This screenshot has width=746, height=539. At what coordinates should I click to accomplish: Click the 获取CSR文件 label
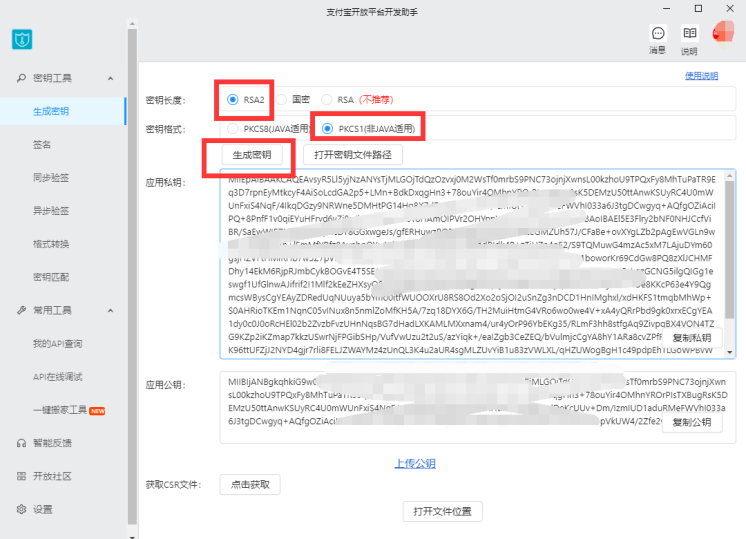coord(174,485)
